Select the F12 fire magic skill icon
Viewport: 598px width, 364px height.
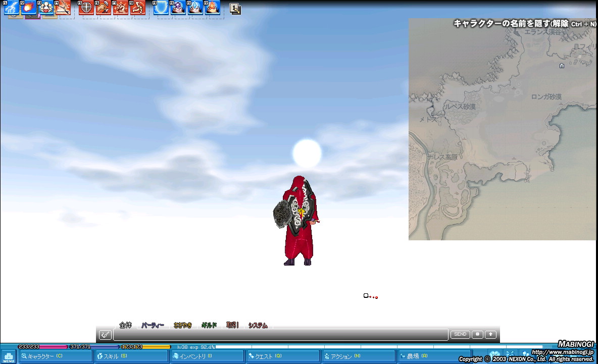point(213,8)
